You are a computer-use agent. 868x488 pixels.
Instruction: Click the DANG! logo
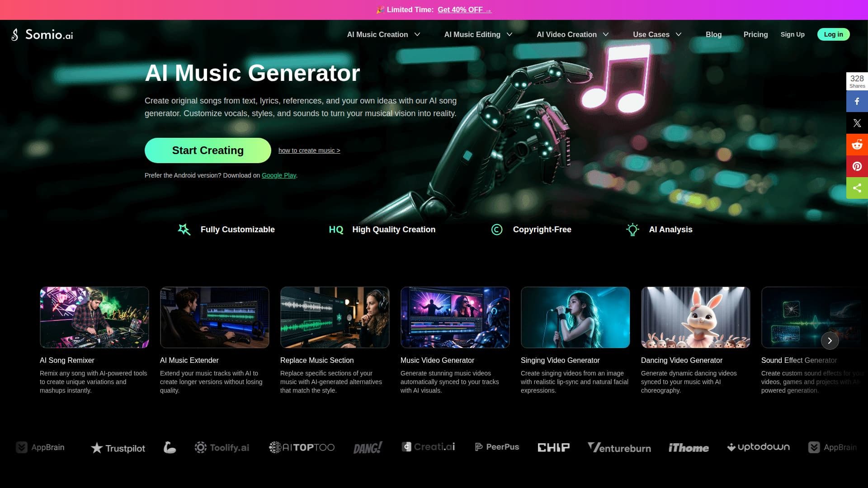click(x=368, y=448)
